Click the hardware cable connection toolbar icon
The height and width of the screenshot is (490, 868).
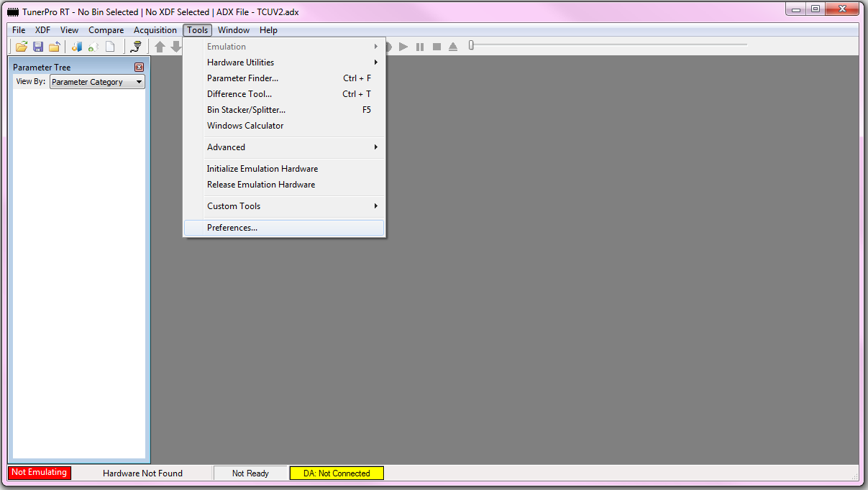click(136, 47)
